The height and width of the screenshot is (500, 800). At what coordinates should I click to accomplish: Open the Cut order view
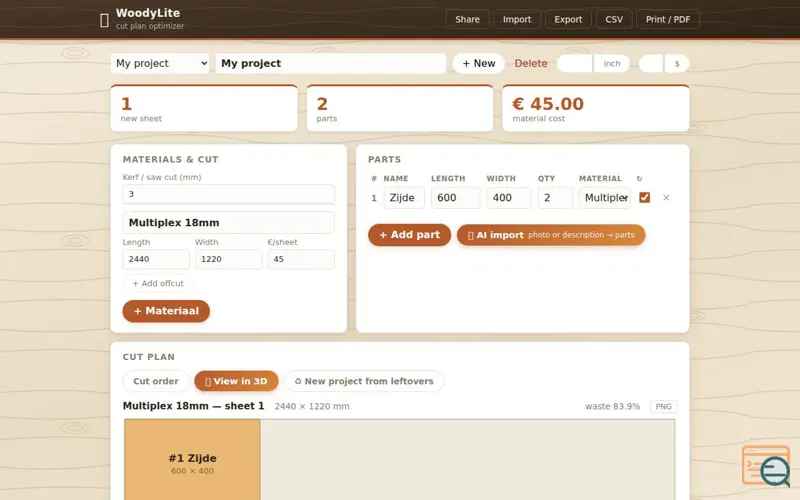(x=156, y=381)
